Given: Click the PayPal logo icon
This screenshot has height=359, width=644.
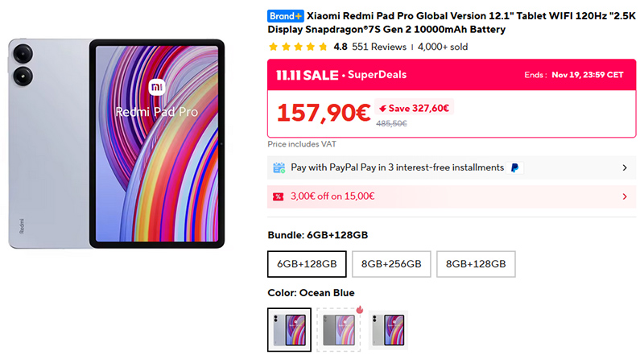Looking at the screenshot, I should (515, 167).
